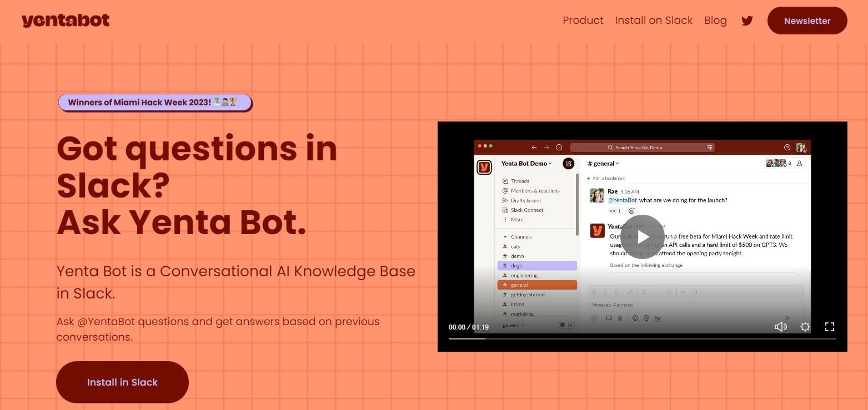
Task: Click the video camera icon in the composer
Action: point(609,318)
